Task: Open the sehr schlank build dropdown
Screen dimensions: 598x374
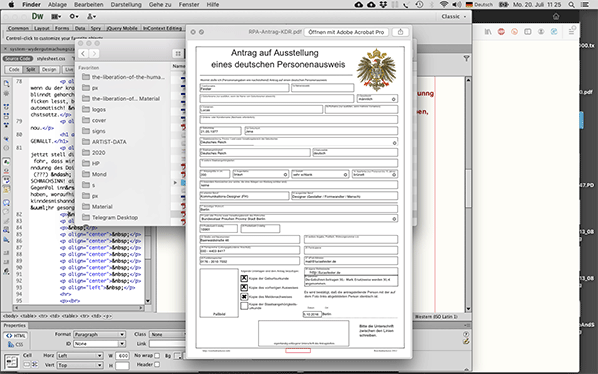Action: tap(320, 174)
